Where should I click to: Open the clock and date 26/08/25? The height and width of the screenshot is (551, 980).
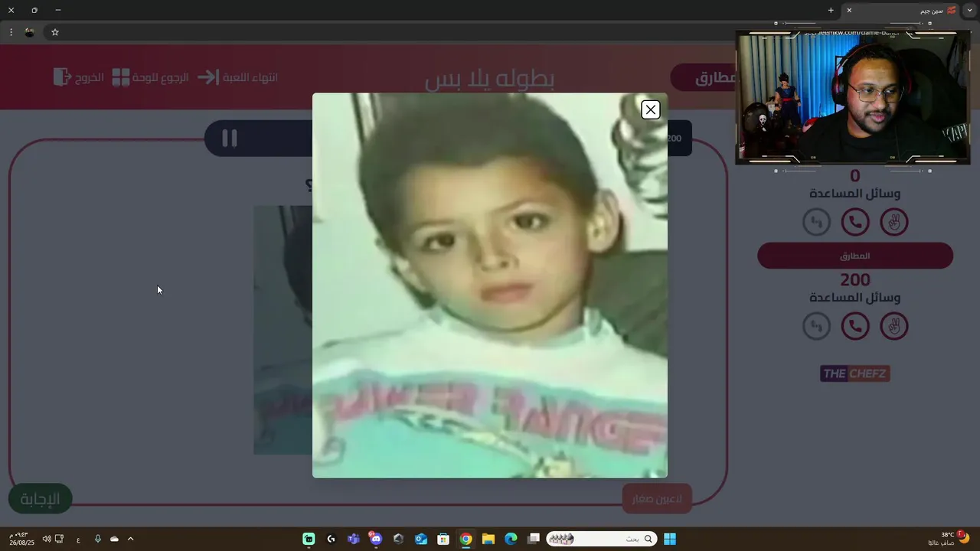tap(21, 539)
